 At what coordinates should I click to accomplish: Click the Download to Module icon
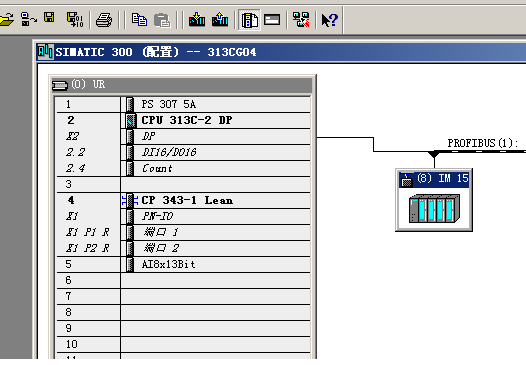[x=197, y=20]
